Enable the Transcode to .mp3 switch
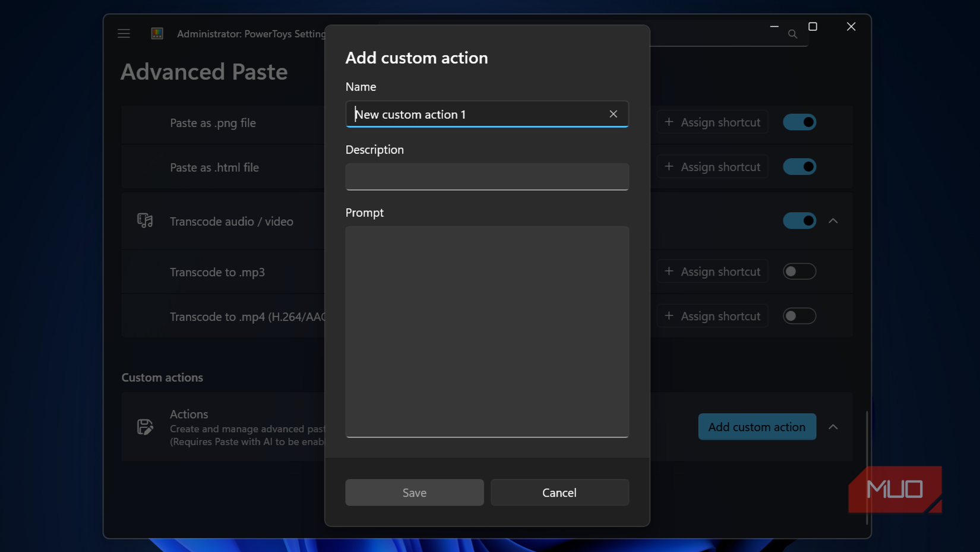This screenshot has width=980, height=552. tap(799, 272)
